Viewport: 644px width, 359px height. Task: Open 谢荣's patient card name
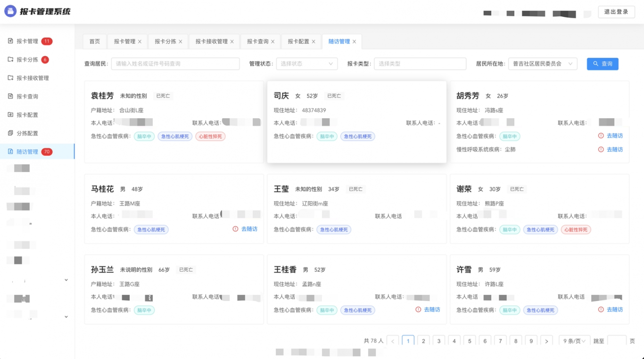464,189
